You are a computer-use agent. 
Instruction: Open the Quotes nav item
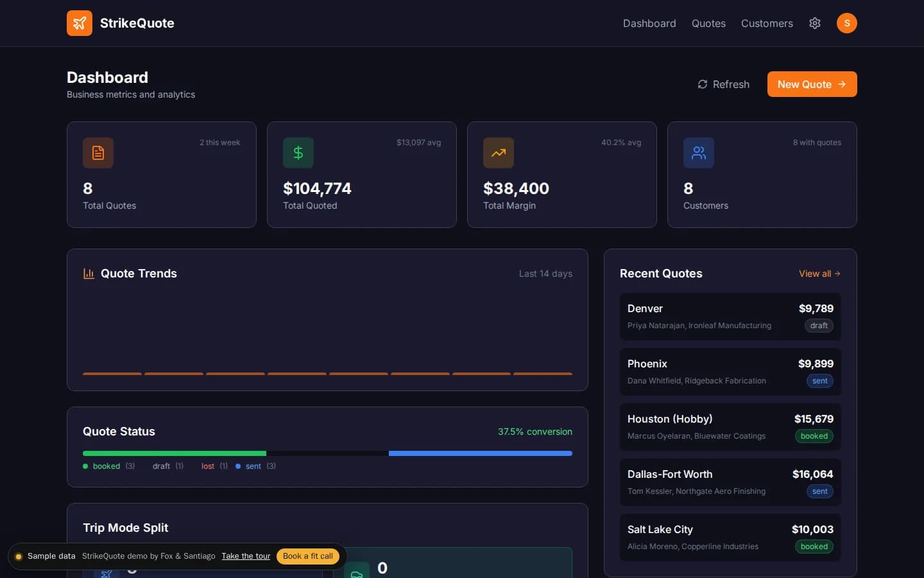coord(708,23)
